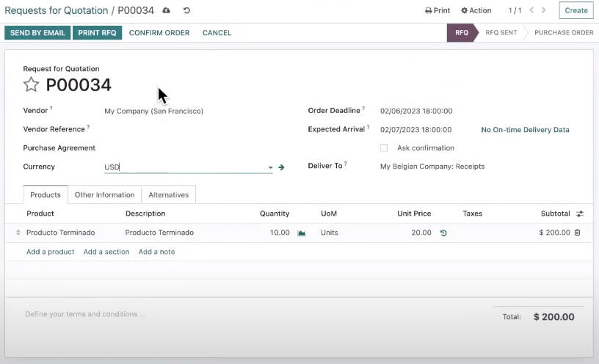The image size is (599, 364).
Task: Click Confirm Order
Action: pos(159,33)
